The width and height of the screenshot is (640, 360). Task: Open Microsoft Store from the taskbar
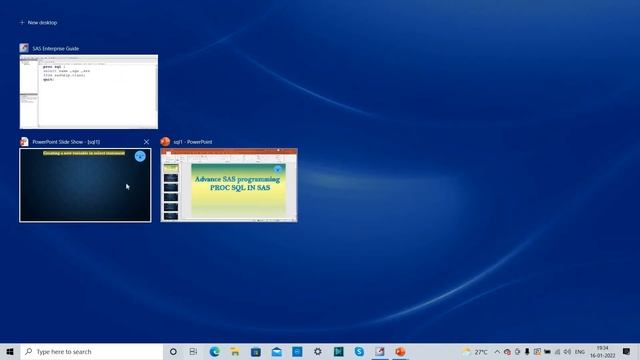tap(256, 351)
